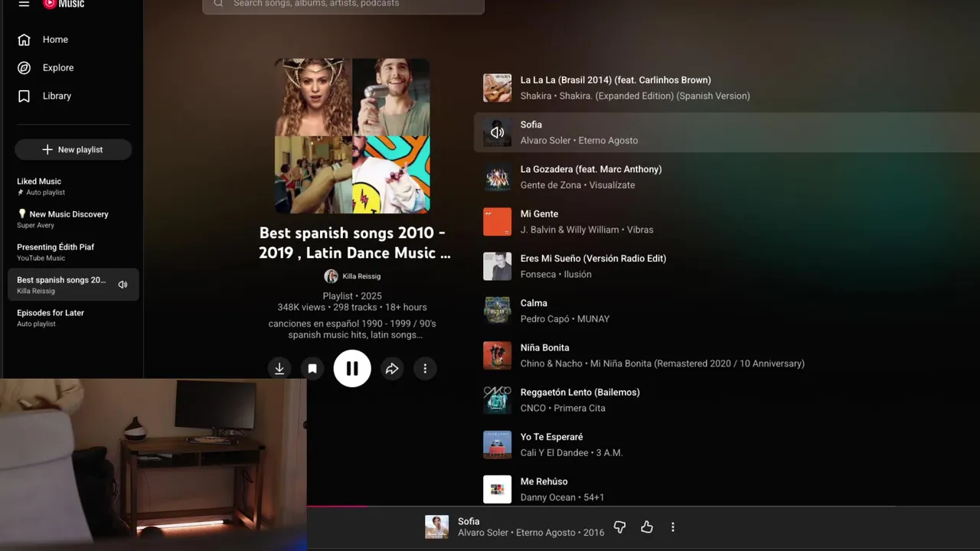Image resolution: width=980 pixels, height=551 pixels.
Task: Create a New playlist
Action: (x=73, y=150)
